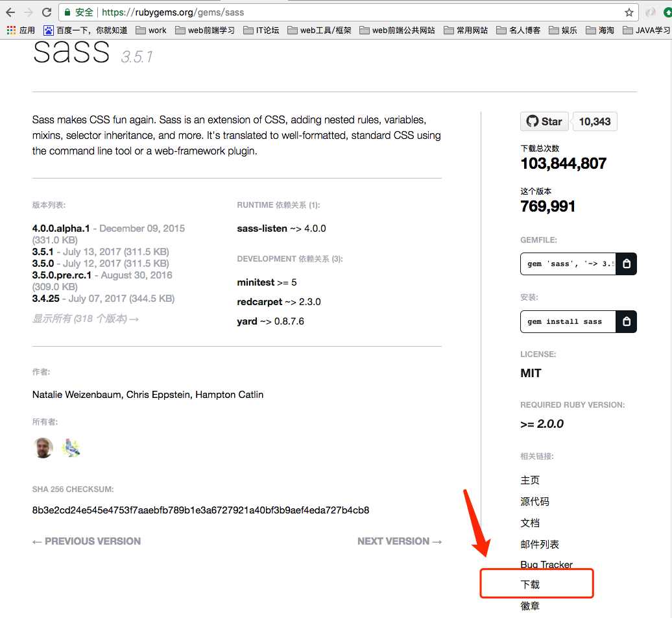Viewport: 672px width, 618px height.
Task: Go back with the browser back arrow
Action: point(11,12)
